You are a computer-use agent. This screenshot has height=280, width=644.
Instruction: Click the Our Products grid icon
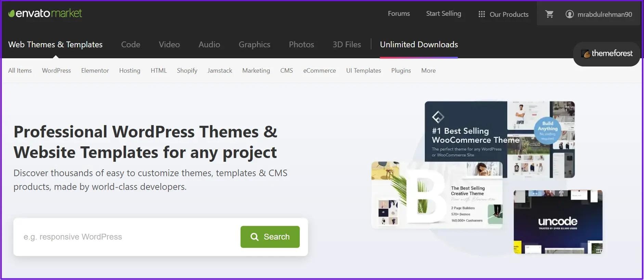point(481,14)
